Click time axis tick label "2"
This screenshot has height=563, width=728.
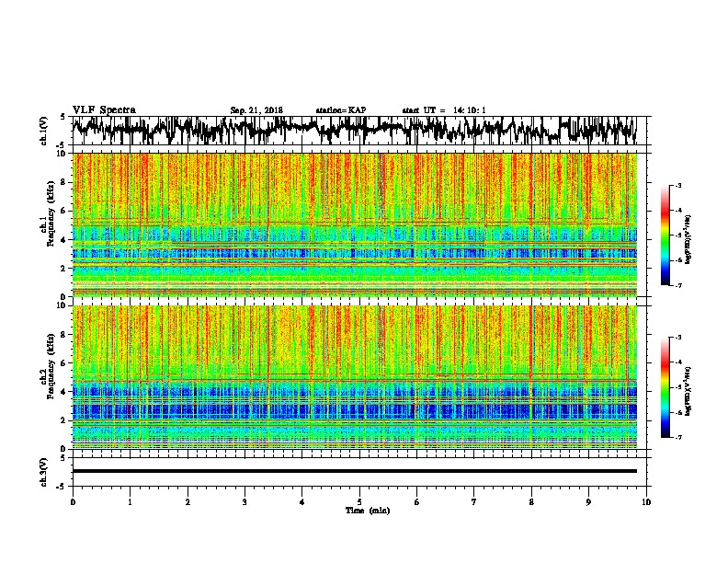click(x=188, y=501)
